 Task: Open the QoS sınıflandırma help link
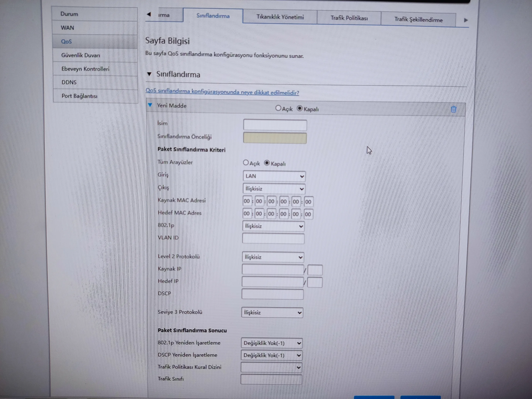click(x=222, y=92)
